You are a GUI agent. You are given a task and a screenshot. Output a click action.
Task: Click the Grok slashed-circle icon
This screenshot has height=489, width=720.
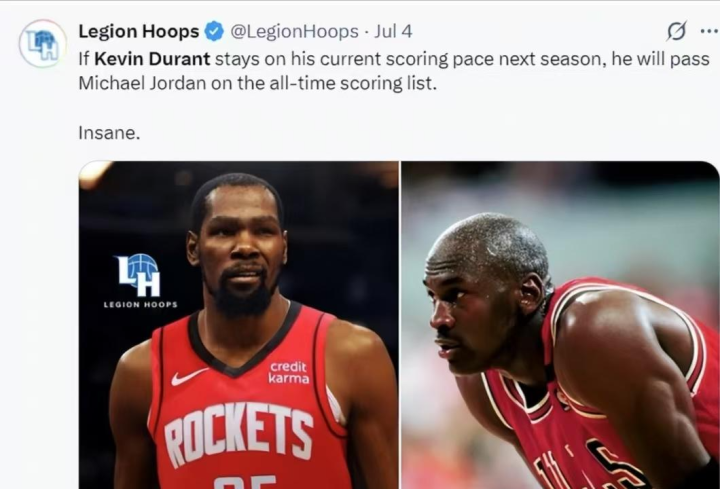point(677,31)
